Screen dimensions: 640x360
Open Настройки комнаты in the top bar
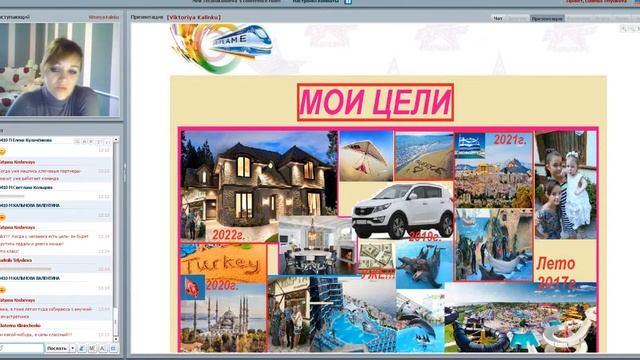pos(315,2)
